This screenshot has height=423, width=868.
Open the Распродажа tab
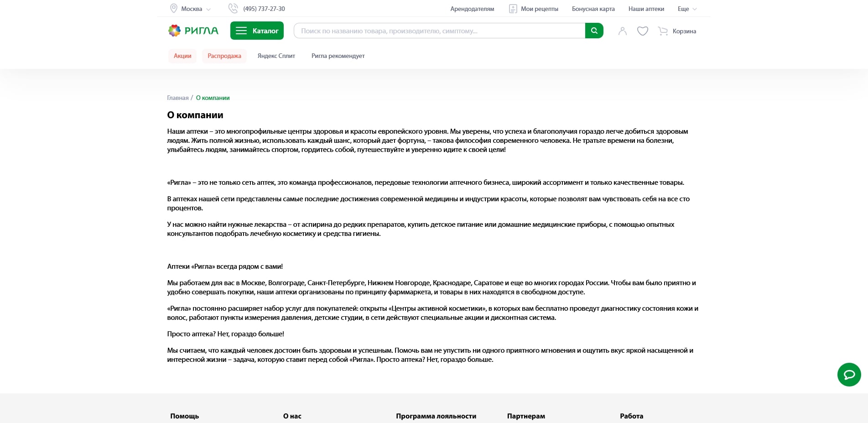pyautogui.click(x=224, y=56)
